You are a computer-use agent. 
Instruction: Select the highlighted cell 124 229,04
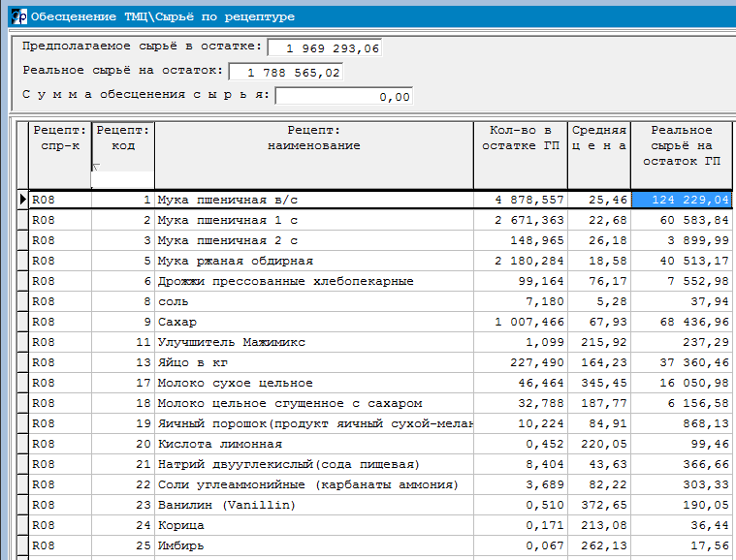(x=681, y=200)
